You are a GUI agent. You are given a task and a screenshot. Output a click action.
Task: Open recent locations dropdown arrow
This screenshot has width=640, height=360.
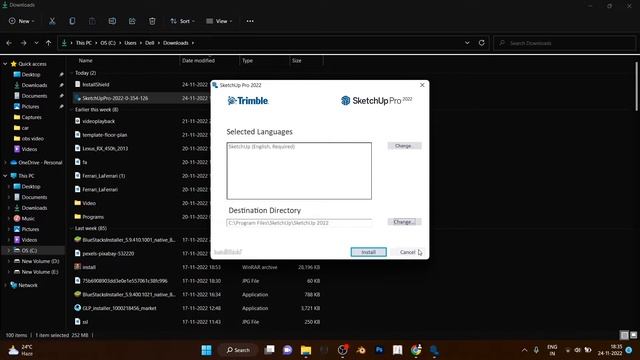(x=36, y=43)
